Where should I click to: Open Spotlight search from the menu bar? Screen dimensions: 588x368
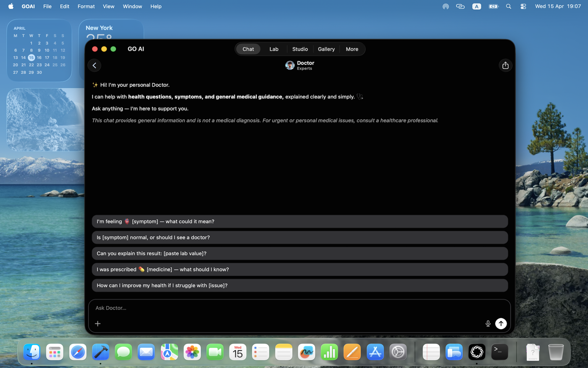click(x=509, y=6)
